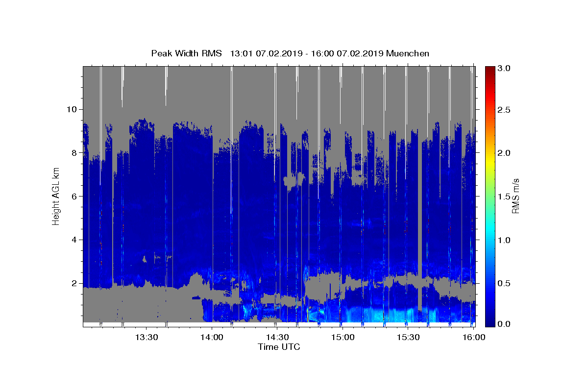Click the 13:30 time tick label
Image resolution: width=588 pixels, height=392 pixels.
[x=146, y=337]
